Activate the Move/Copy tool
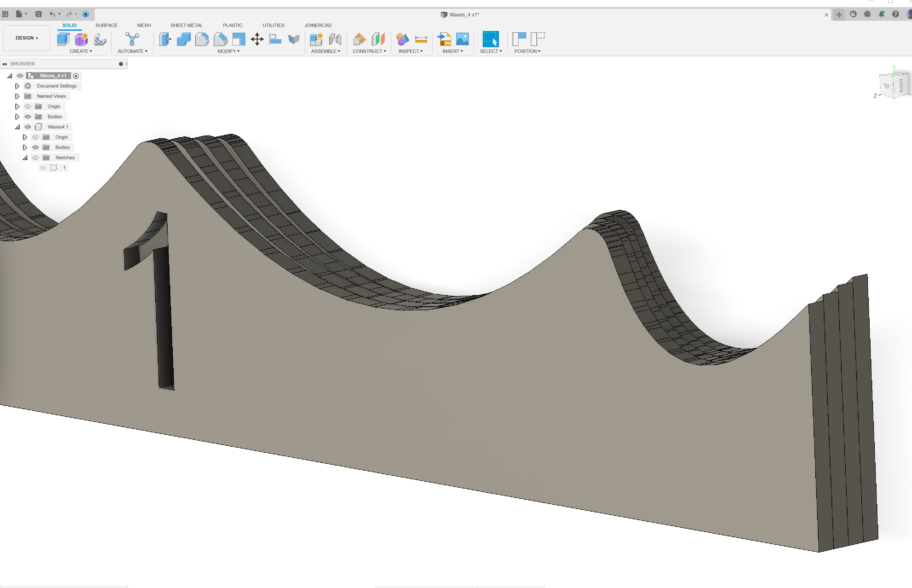This screenshot has height=588, width=912. click(x=257, y=39)
